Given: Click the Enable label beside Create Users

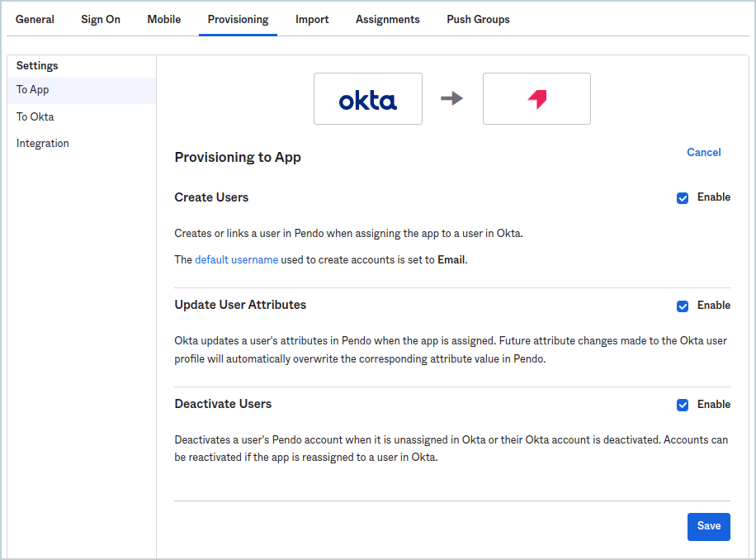Looking at the screenshot, I should [x=714, y=197].
